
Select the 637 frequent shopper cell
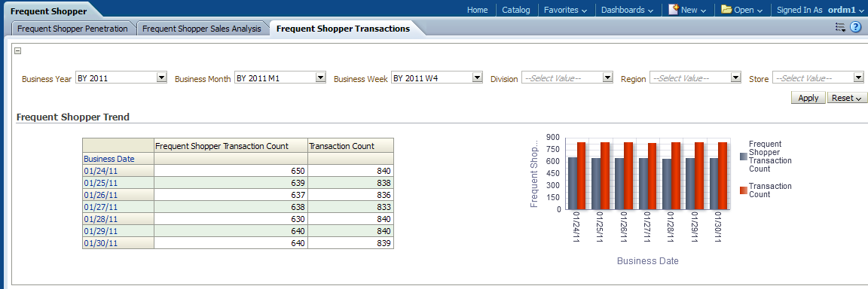click(230, 195)
